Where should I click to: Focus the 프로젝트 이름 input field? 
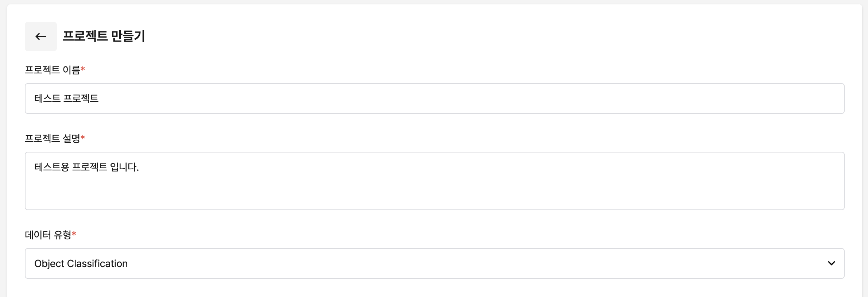tap(434, 99)
